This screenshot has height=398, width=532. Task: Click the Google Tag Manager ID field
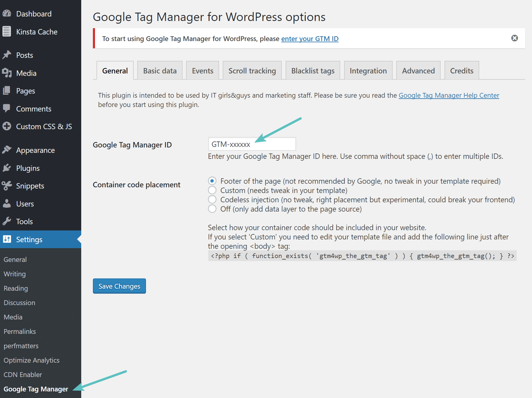(252, 144)
